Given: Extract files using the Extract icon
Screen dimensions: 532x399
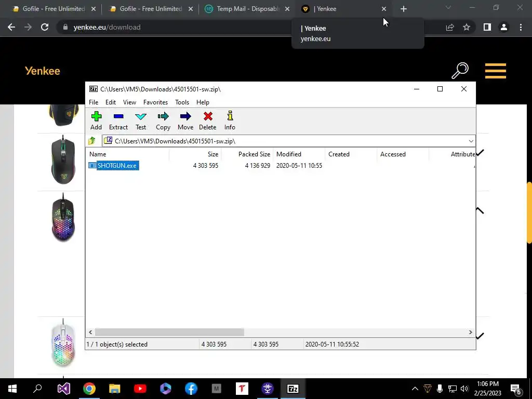Looking at the screenshot, I should click(x=118, y=121).
